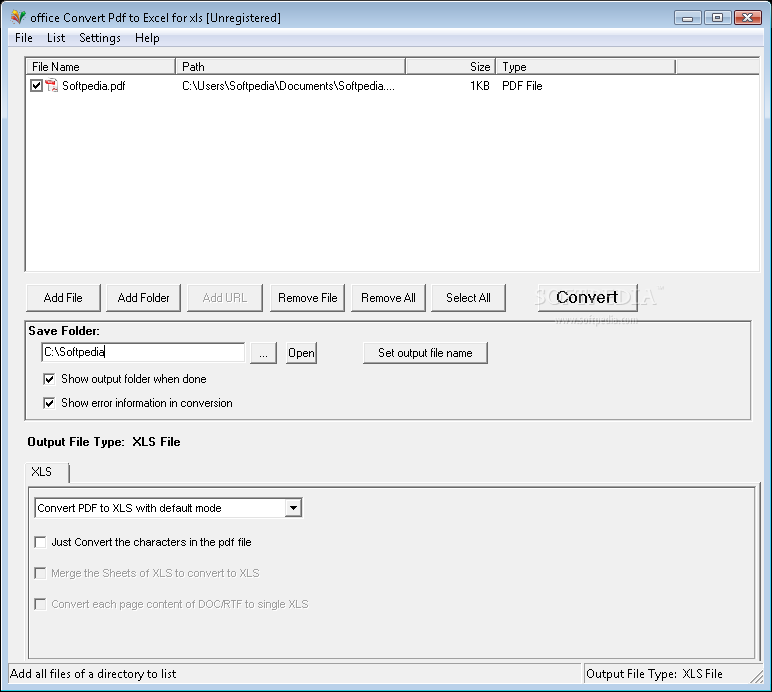
Task: Check Convert each page content of DOC/RTF
Action: [40, 604]
